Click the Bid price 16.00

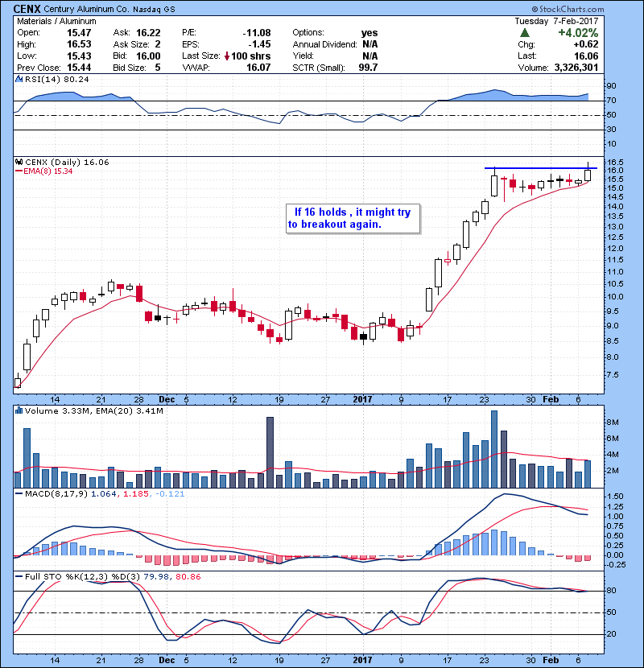coord(148,56)
